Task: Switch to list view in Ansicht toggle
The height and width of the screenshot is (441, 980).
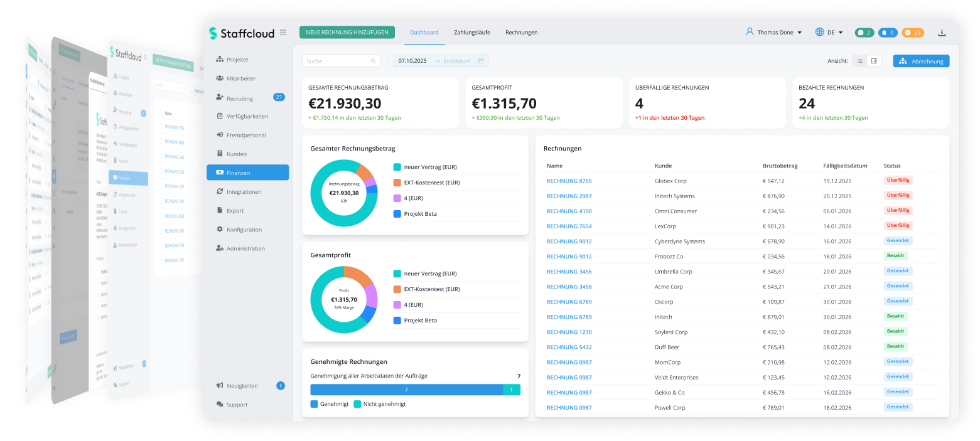Action: tap(859, 61)
